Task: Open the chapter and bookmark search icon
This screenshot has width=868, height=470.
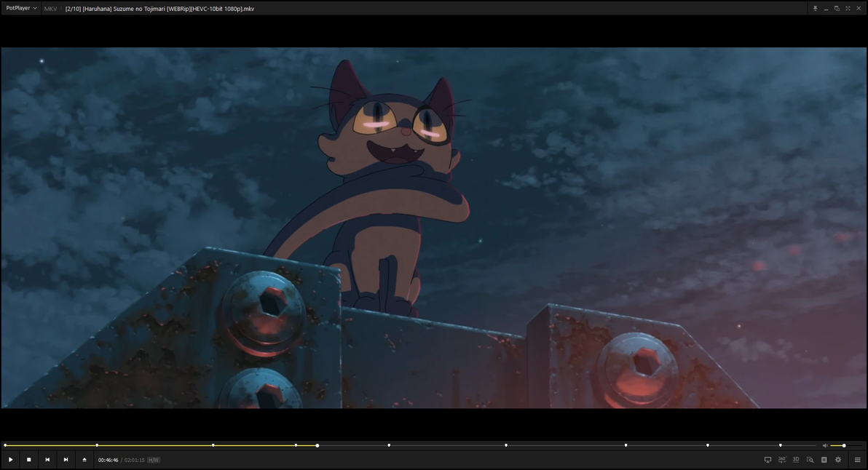Action: 810,460
